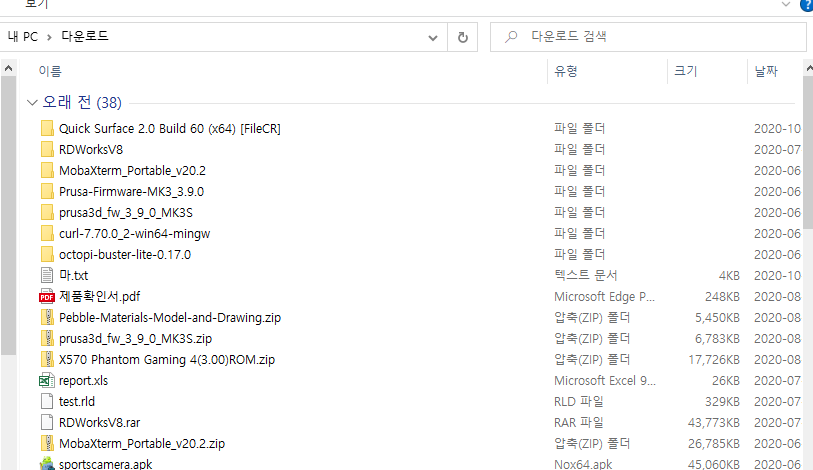Click the magnifier icon in the search box

[511, 36]
